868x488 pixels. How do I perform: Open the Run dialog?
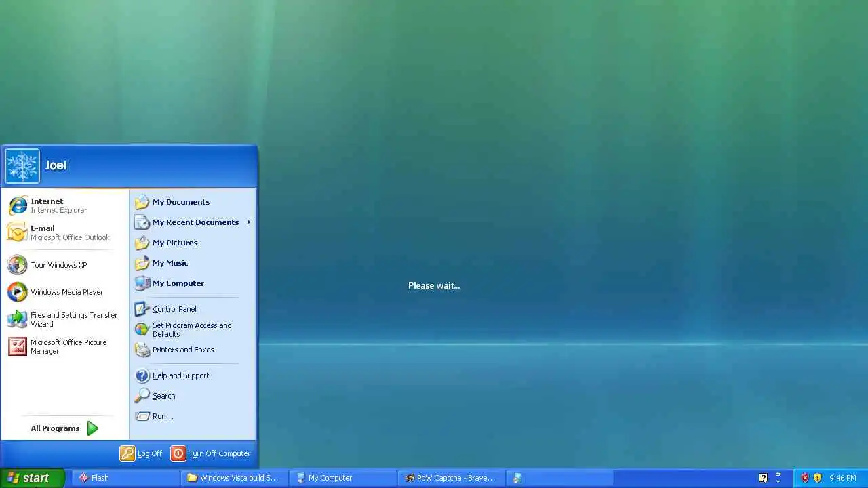(193, 416)
